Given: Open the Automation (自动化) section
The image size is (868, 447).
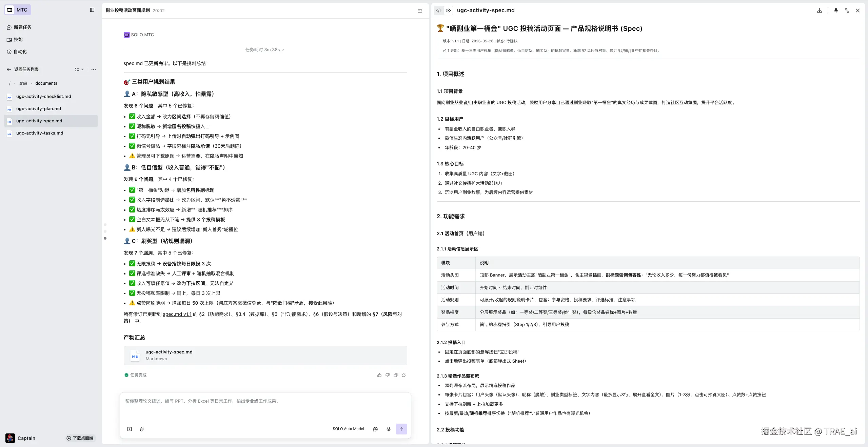Looking at the screenshot, I should 17,52.
